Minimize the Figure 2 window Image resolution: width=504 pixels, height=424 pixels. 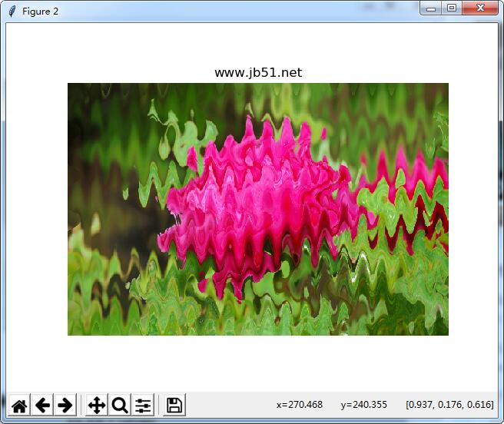point(431,8)
